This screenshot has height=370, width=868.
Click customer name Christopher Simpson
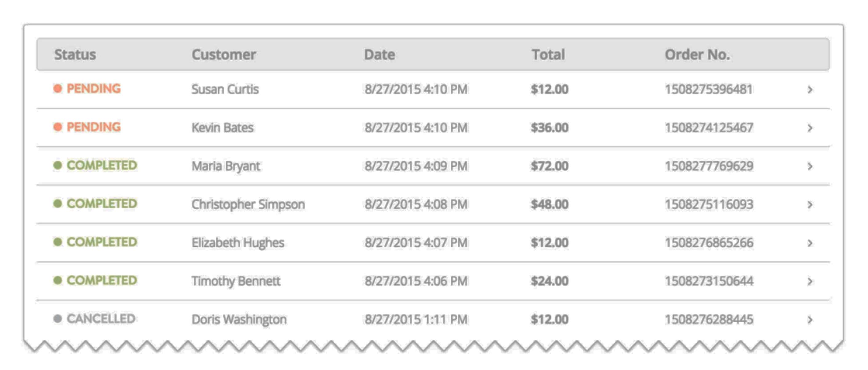tap(248, 205)
